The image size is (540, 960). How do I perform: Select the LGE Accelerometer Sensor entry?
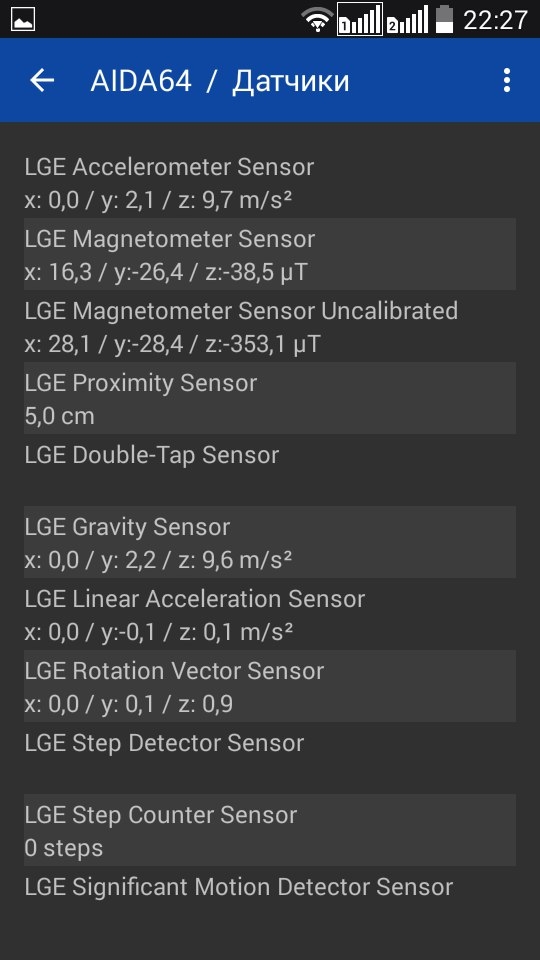(x=270, y=182)
